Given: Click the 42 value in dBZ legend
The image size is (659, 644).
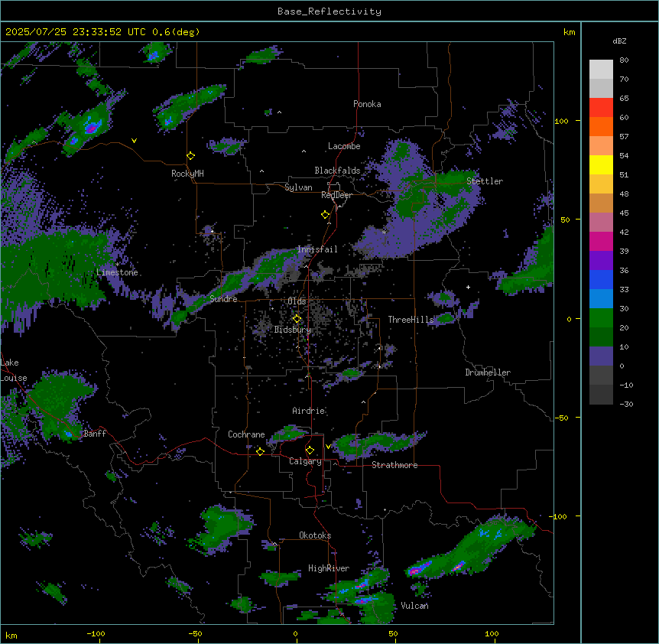Looking at the screenshot, I should [x=624, y=232].
